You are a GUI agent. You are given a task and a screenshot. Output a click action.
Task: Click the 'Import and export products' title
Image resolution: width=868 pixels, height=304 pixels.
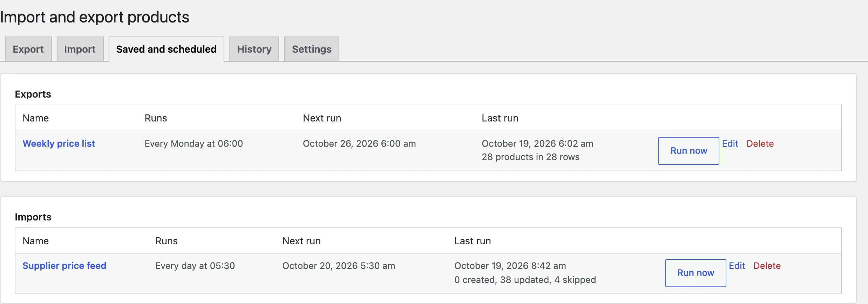[x=95, y=17]
